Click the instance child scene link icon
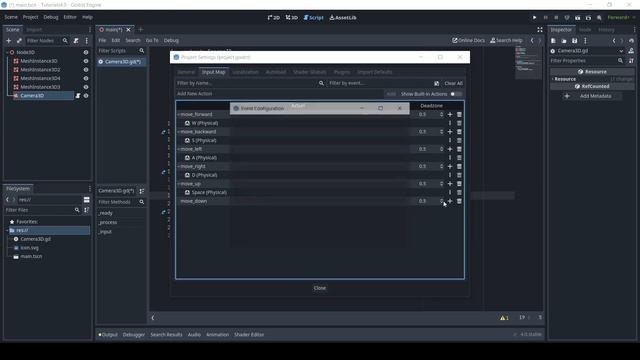This screenshot has width=640, height=360. (x=19, y=41)
